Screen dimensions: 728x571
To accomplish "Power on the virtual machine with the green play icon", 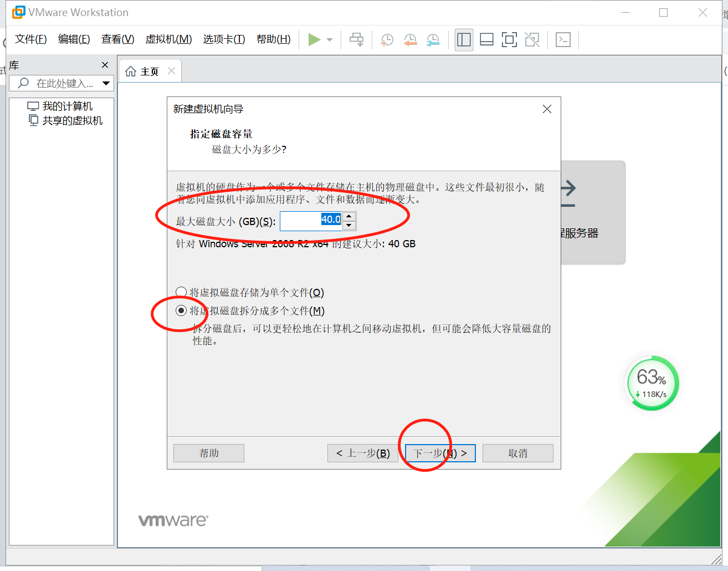I will 314,39.
